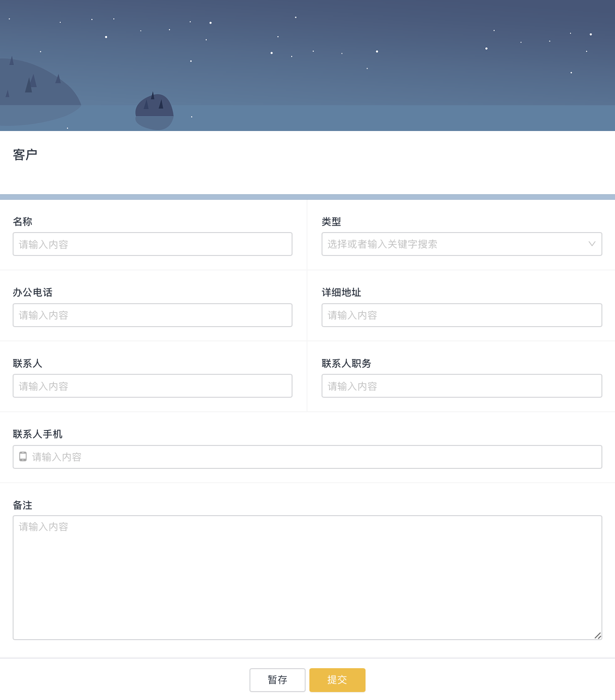Click the 详细地址 input field
The image size is (615, 700).
pyautogui.click(x=461, y=315)
